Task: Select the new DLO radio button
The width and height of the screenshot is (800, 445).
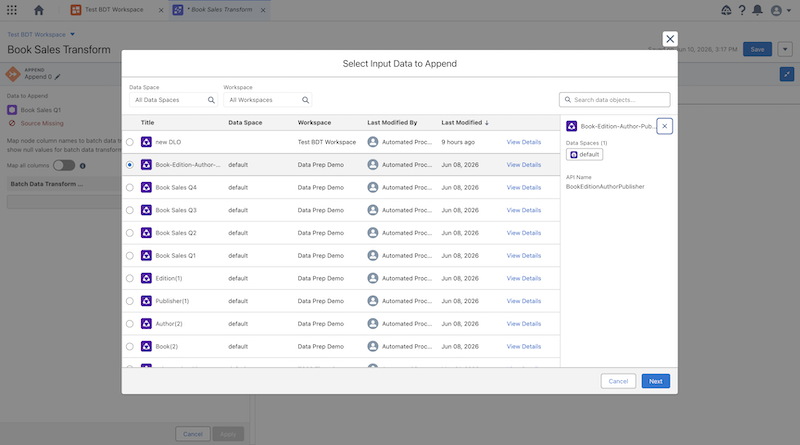Action: [130, 142]
